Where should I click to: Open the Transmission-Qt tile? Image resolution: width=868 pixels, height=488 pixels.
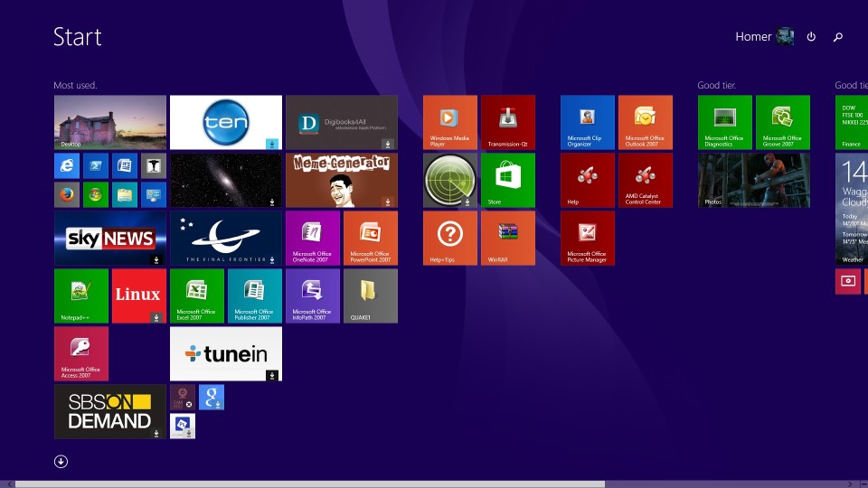coord(508,122)
